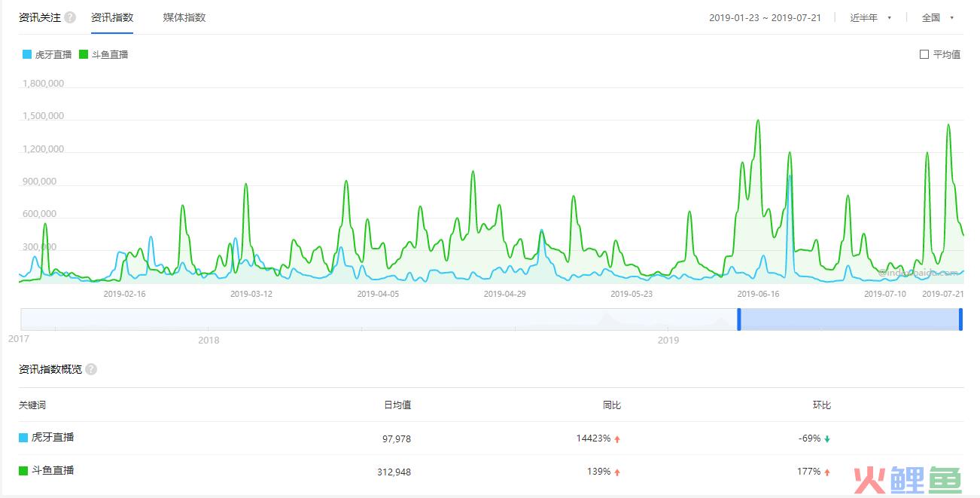
Task: Select 虎牙直播 keyword in the table
Action: click(53, 437)
